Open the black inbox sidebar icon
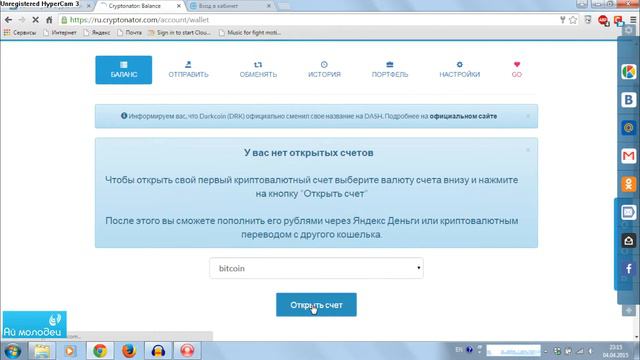Viewport: 640px width, 360px height. tap(629, 240)
